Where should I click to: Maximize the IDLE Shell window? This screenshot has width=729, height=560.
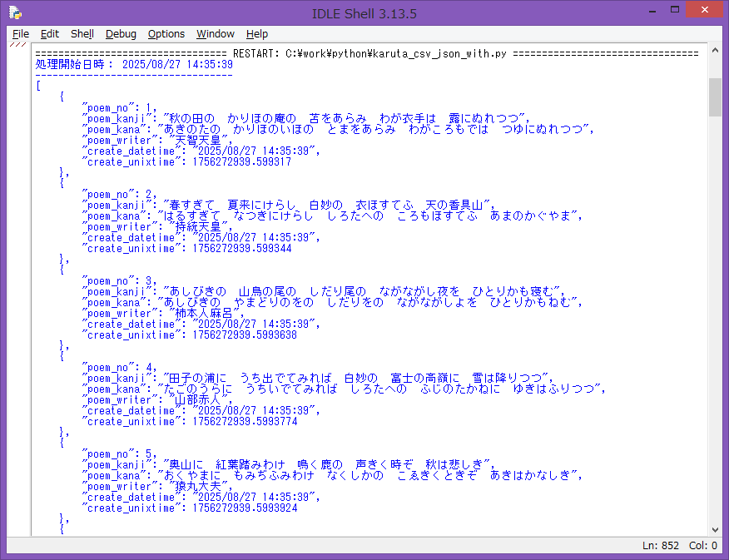pos(662,10)
